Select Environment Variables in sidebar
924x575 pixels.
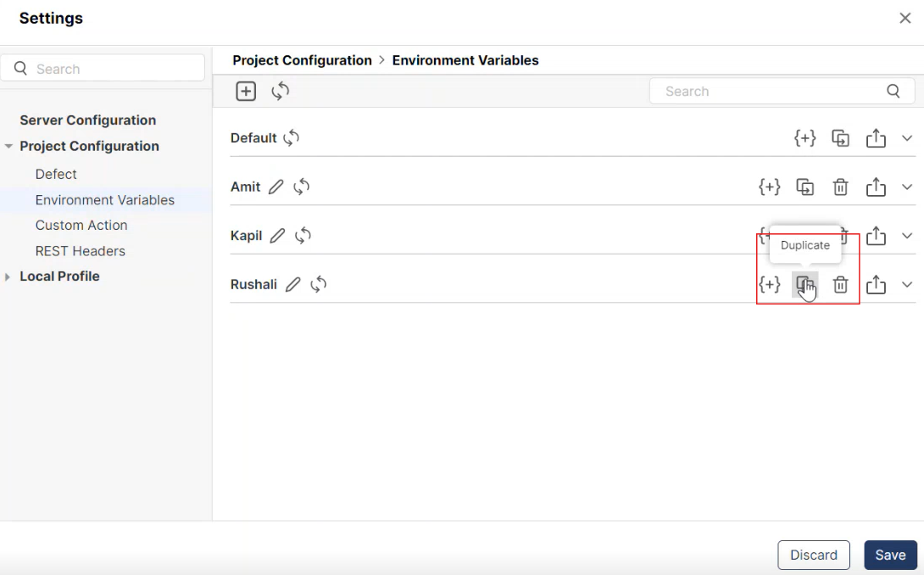(105, 200)
